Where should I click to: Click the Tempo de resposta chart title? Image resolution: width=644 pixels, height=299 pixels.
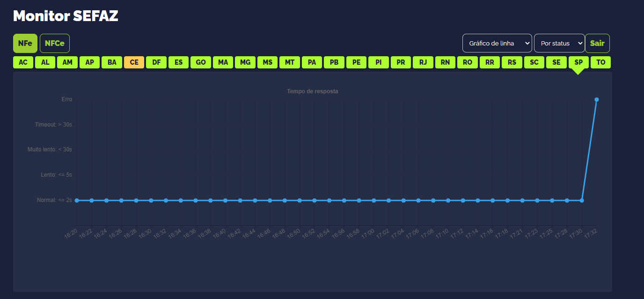(x=313, y=91)
